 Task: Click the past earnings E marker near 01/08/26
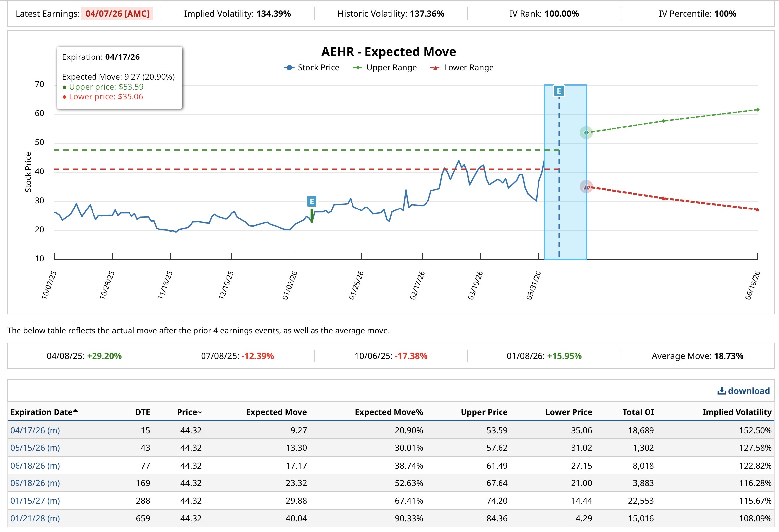(312, 202)
